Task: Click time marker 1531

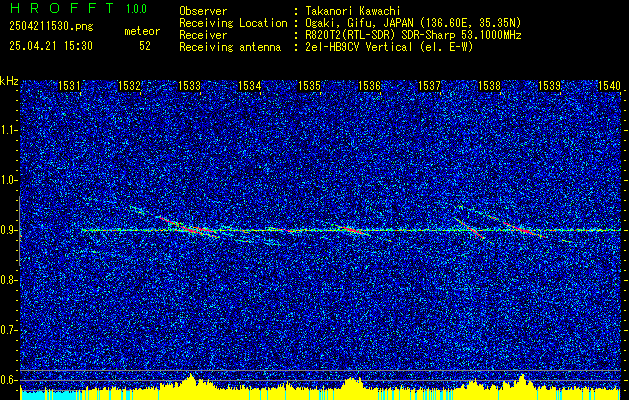Action: (69, 86)
